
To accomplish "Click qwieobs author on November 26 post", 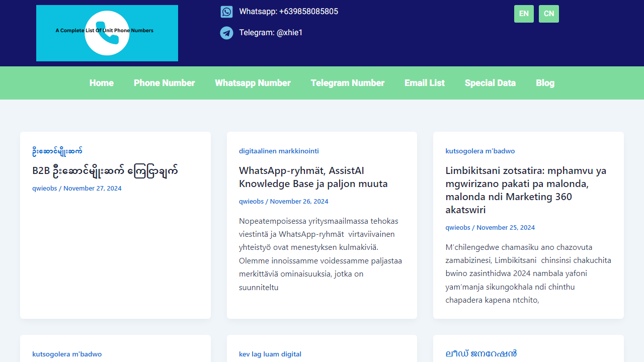I will tap(252, 202).
